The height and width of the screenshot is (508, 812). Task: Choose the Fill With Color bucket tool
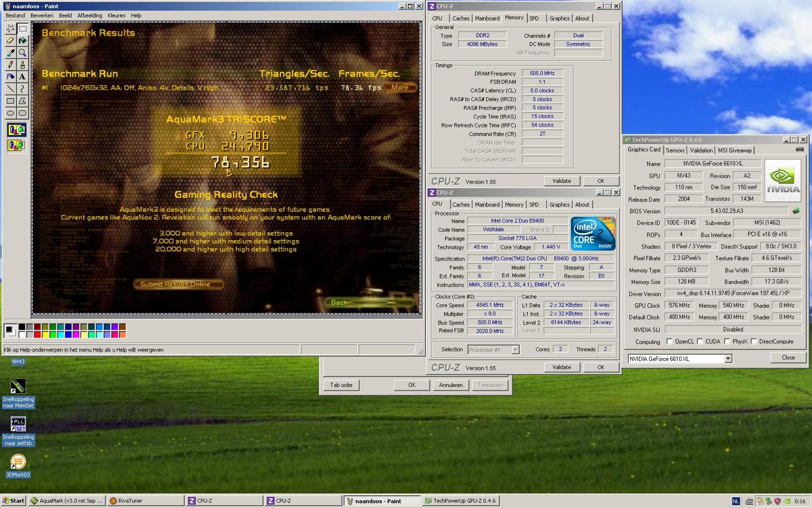(22, 41)
